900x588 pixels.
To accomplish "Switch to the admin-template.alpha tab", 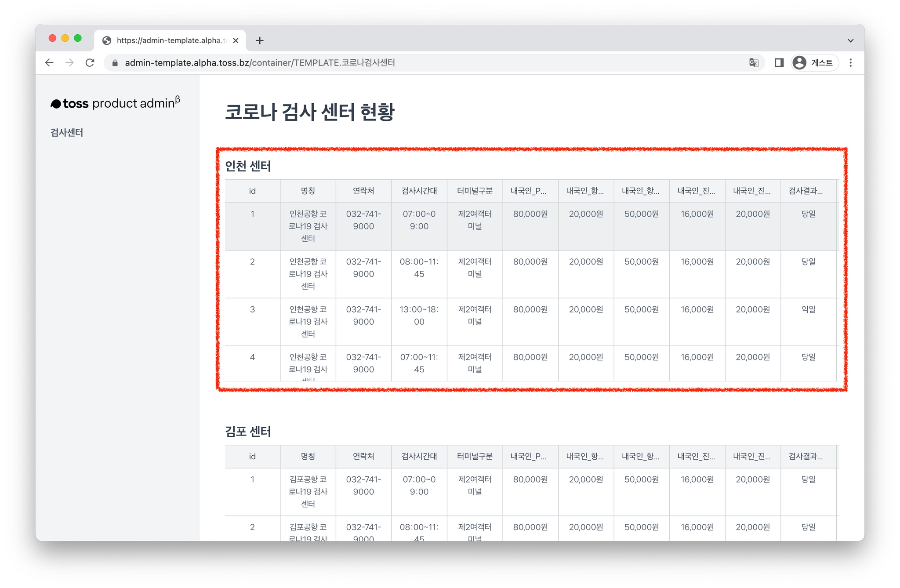I will coord(171,40).
